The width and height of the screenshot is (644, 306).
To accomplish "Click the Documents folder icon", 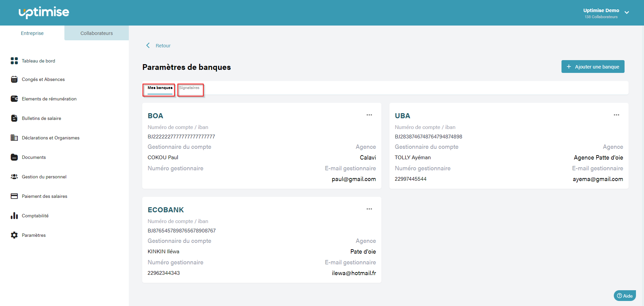I will [14, 157].
